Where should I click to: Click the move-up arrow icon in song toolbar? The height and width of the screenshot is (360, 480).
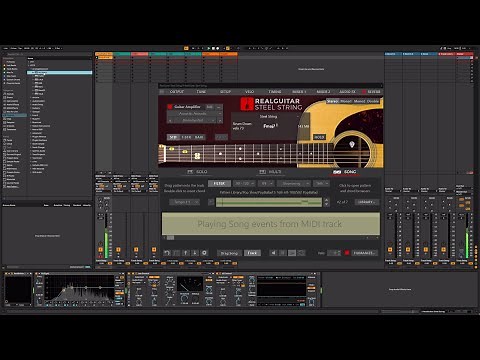click(186, 253)
